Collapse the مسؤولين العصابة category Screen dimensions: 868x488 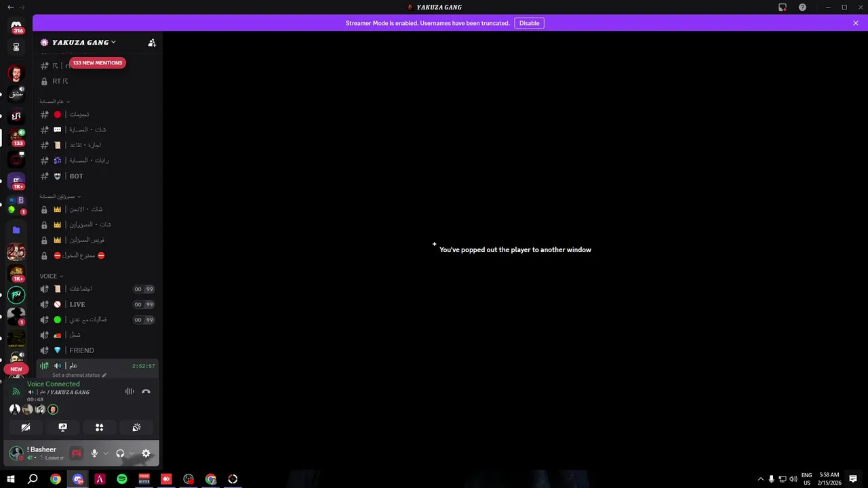(60, 197)
